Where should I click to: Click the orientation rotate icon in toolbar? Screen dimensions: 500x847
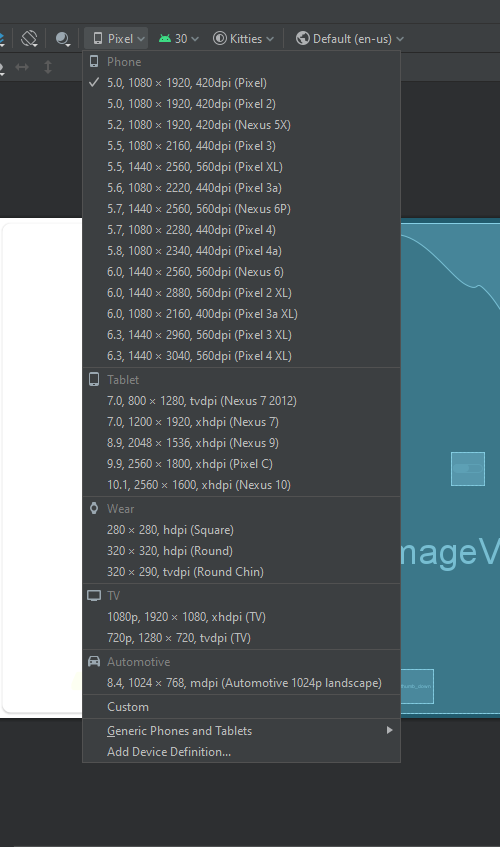[29, 38]
